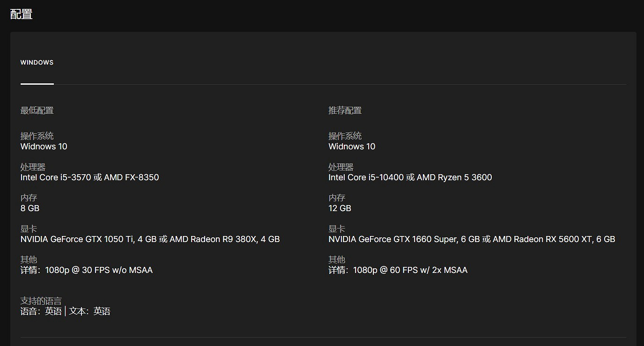This screenshot has width=644, height=346.
Task: Click the 内存 label under 最低配置
Action: pos(29,198)
